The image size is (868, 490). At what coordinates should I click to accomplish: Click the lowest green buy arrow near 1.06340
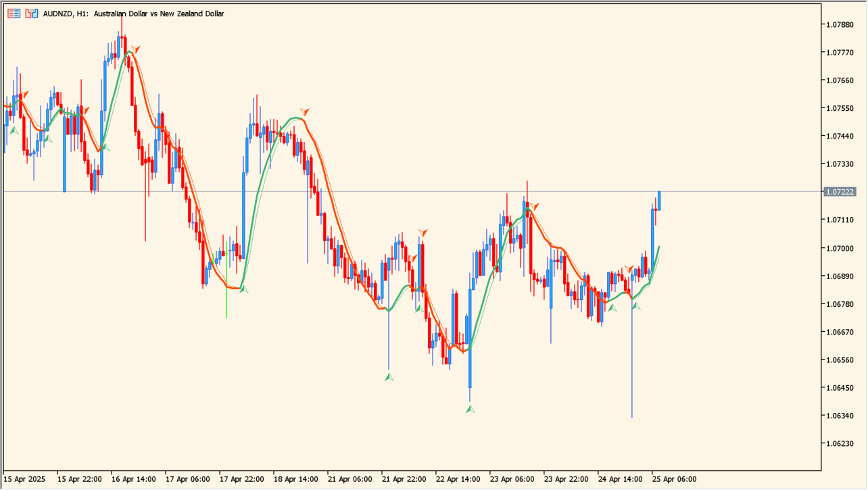[x=471, y=408]
